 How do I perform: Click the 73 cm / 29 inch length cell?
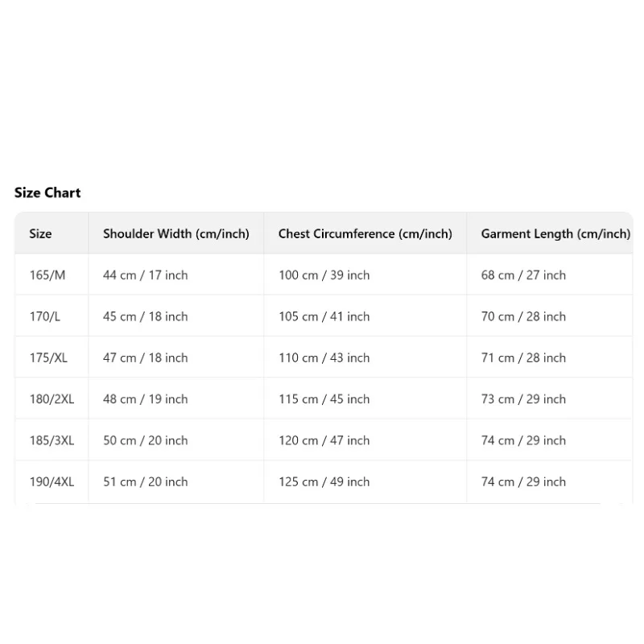[523, 399]
